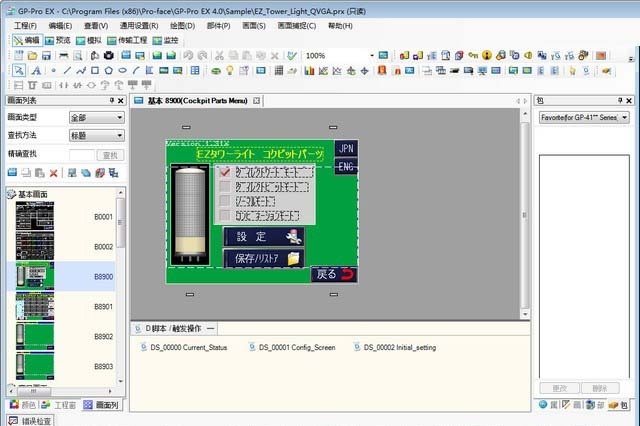This screenshot has height=426, width=640.
Task: Open the 通用设置(R) menu
Action: pyautogui.click(x=139, y=26)
